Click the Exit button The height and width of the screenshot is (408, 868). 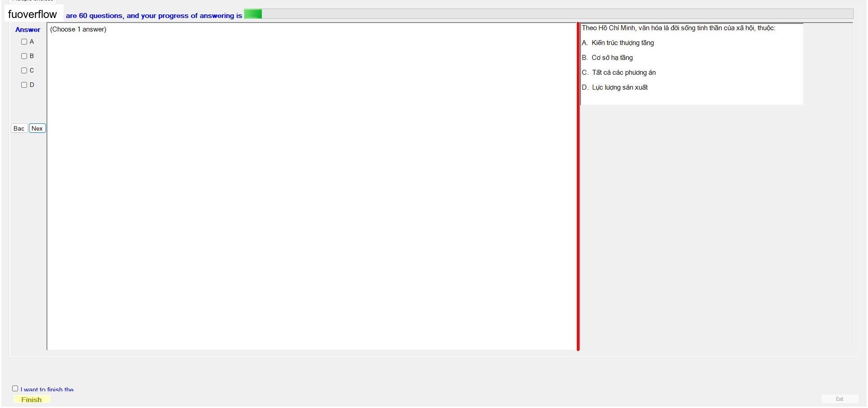coord(839,399)
